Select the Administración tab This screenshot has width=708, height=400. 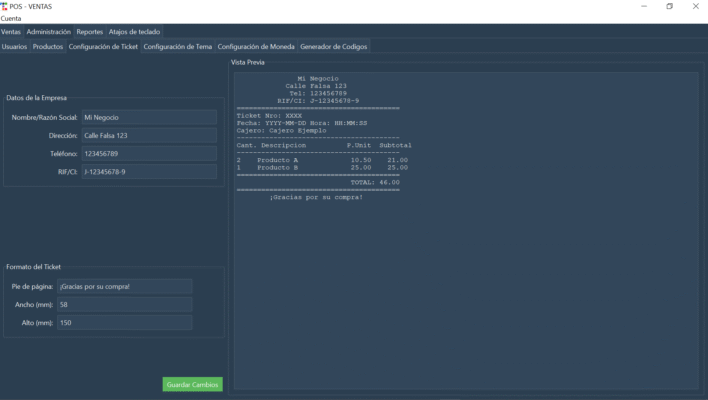click(49, 32)
